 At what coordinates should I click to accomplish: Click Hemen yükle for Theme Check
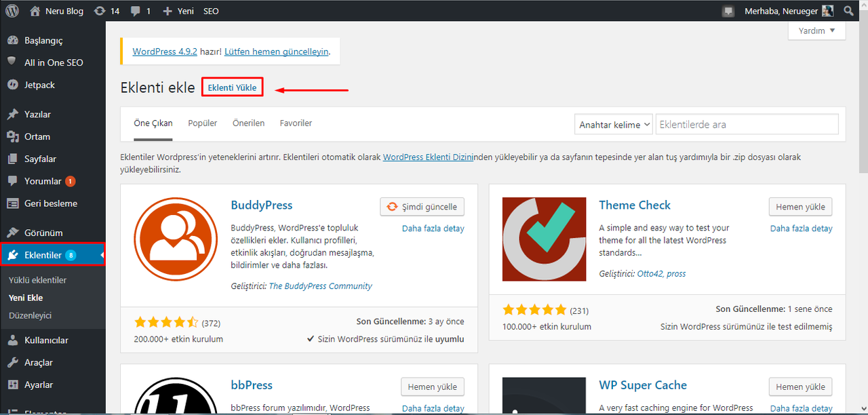click(800, 207)
